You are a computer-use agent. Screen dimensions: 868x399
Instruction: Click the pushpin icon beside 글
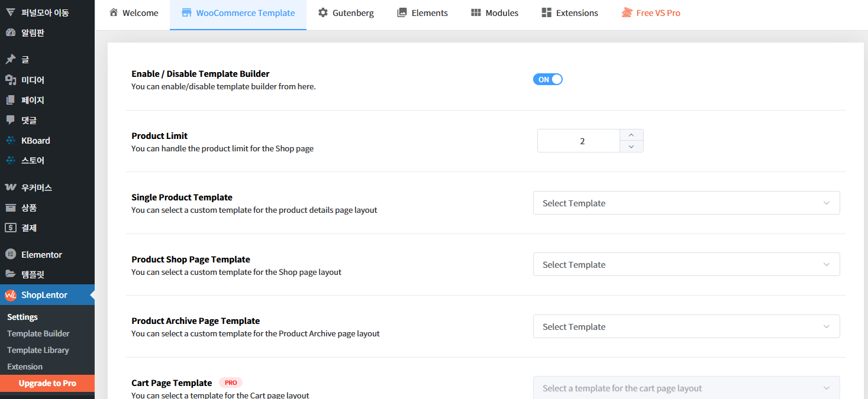coord(10,59)
